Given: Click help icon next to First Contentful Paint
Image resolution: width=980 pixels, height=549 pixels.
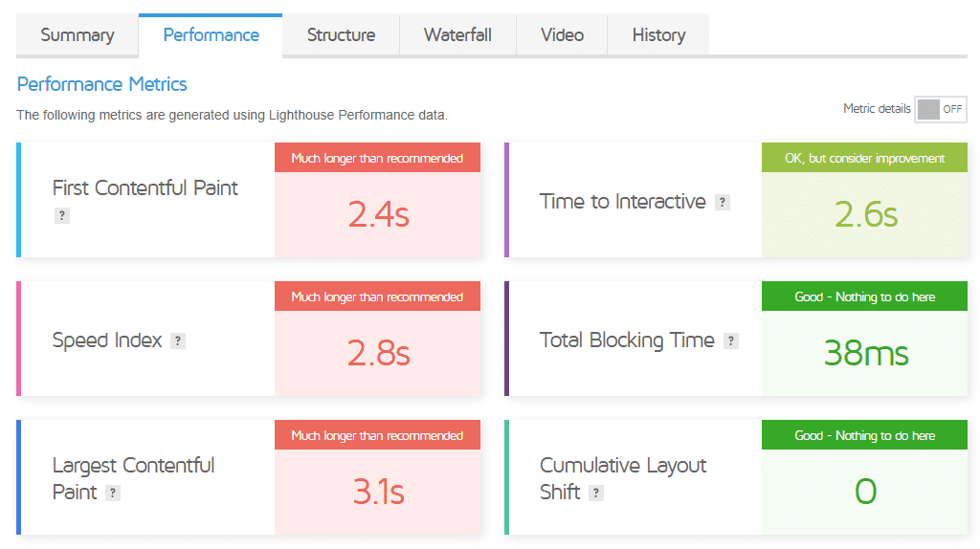Looking at the screenshot, I should (62, 216).
